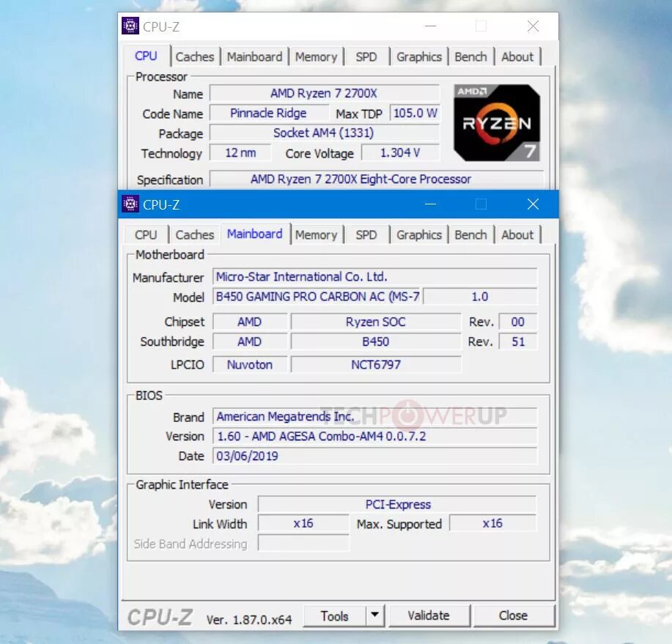Switch to CPU tab in front window
The width and height of the screenshot is (672, 644).
pos(146,234)
